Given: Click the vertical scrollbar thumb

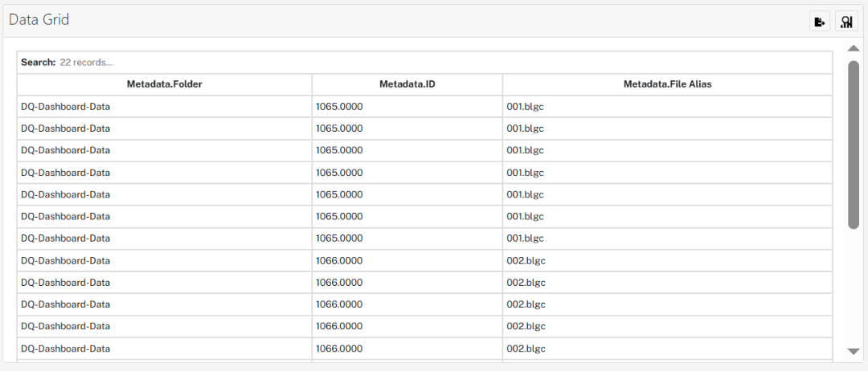Looking at the screenshot, I should coord(853,145).
